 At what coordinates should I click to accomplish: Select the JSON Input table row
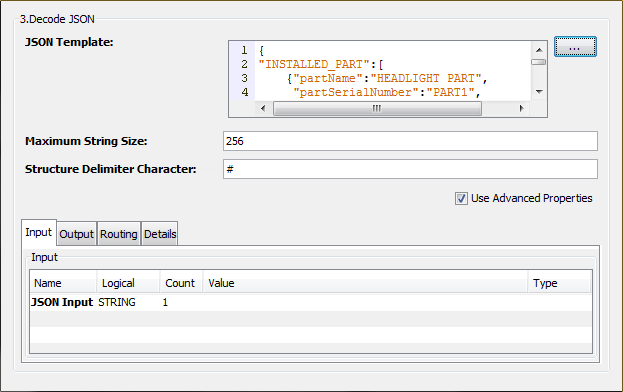point(311,303)
